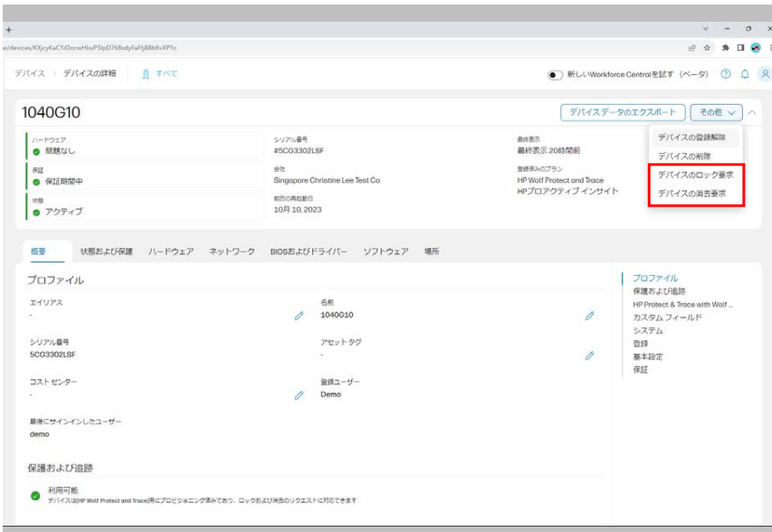Switch to the ハードウェア tab

(171, 252)
